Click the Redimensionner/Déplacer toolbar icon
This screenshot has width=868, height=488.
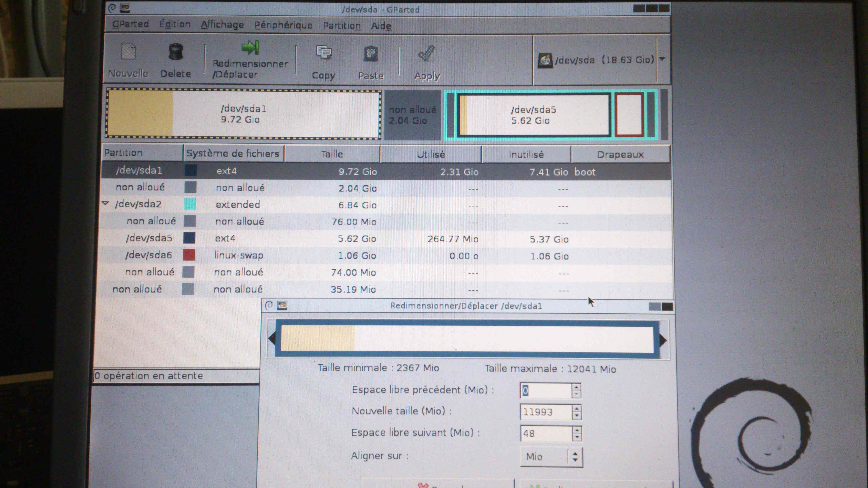250,47
